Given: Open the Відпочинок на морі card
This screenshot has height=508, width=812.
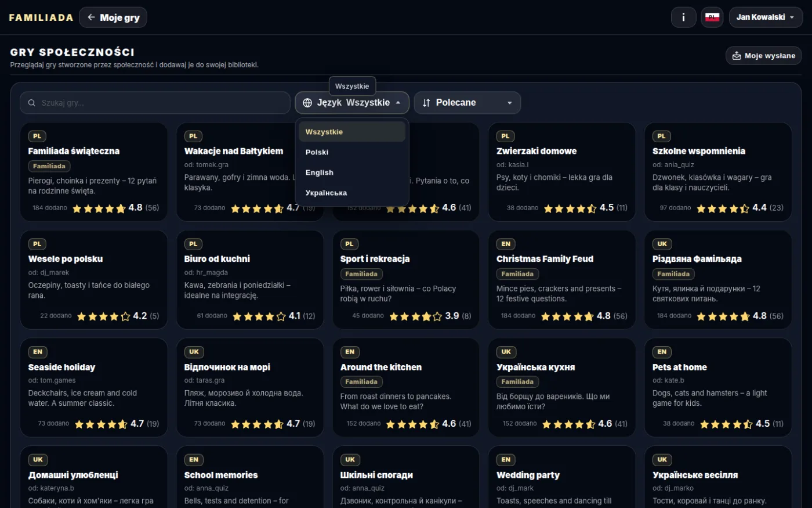Looking at the screenshot, I should 249,388.
